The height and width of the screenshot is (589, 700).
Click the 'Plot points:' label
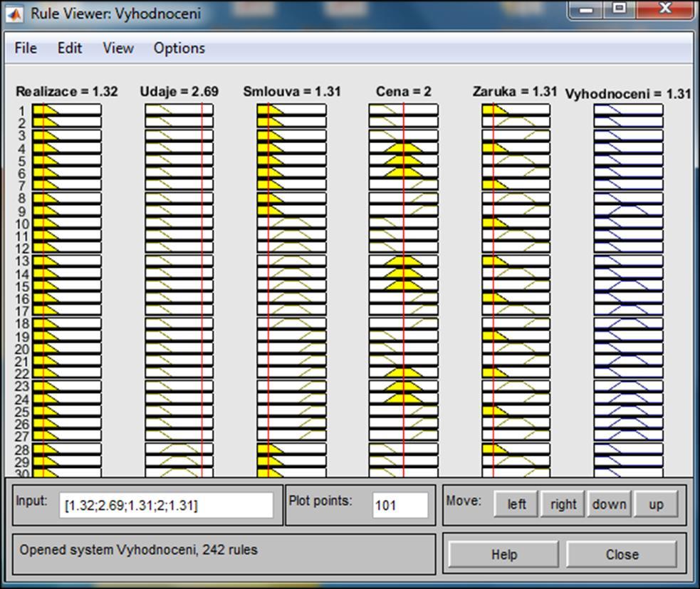(320, 501)
